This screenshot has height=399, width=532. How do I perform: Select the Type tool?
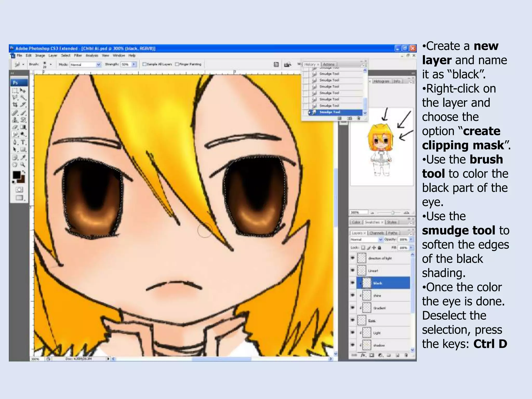tap(23, 142)
